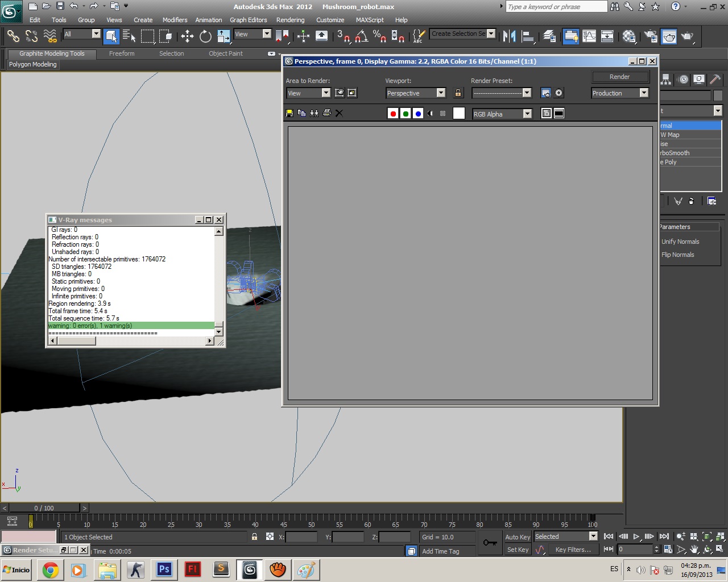This screenshot has width=728, height=582.
Task: Save the rendered image
Action: (289, 113)
